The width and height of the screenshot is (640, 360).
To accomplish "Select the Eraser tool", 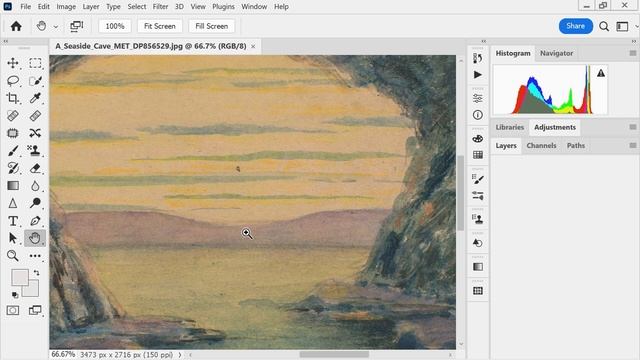I will (x=35, y=168).
